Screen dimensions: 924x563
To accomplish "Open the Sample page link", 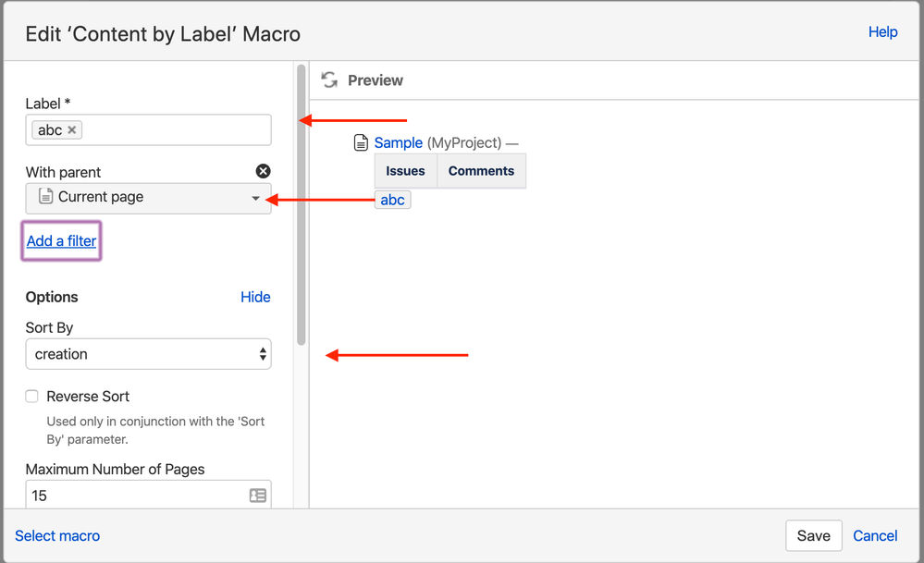I will [398, 143].
